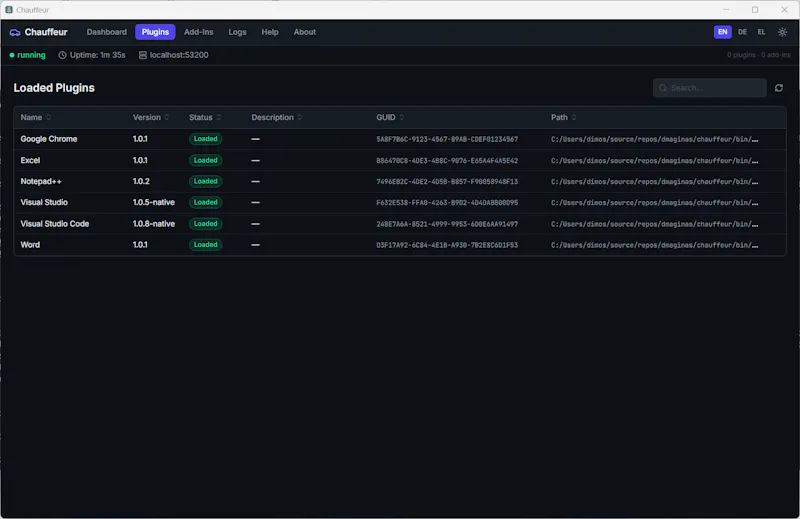Sort the table by Description column
The height and width of the screenshot is (519, 800).
point(277,117)
